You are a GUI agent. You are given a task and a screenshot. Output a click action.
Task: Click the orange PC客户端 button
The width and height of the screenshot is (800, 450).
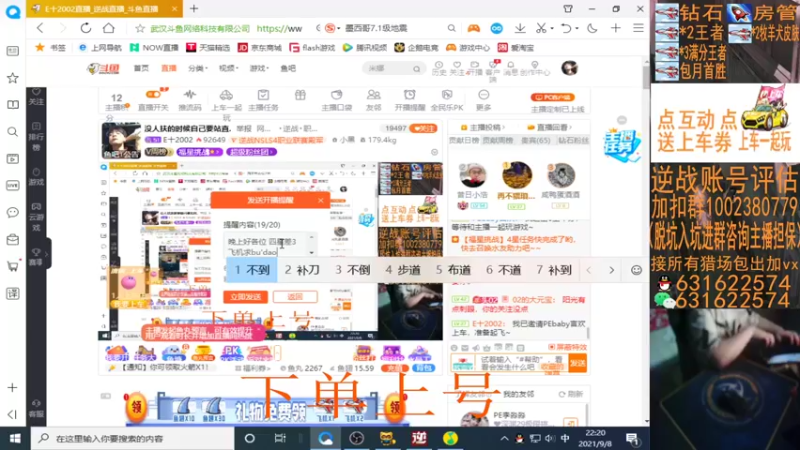(553, 97)
